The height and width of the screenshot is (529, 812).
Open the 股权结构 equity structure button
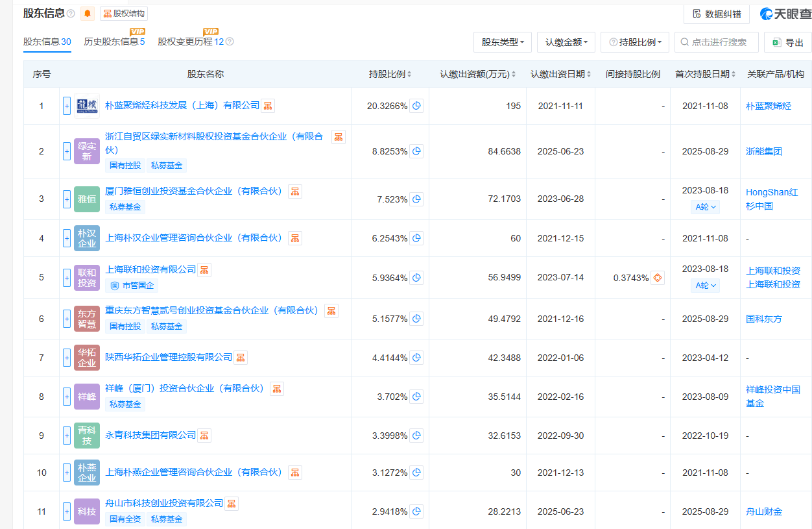(124, 14)
